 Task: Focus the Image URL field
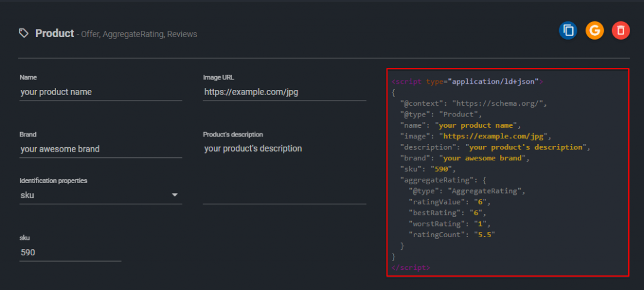click(284, 92)
